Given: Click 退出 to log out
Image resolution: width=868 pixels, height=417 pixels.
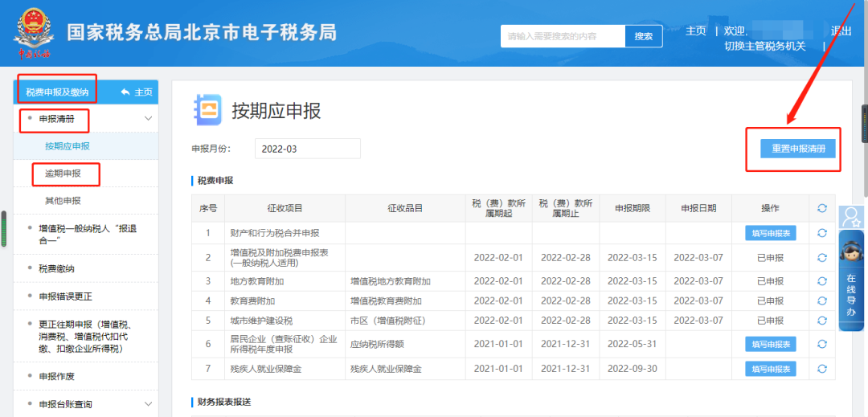Looking at the screenshot, I should tap(841, 31).
